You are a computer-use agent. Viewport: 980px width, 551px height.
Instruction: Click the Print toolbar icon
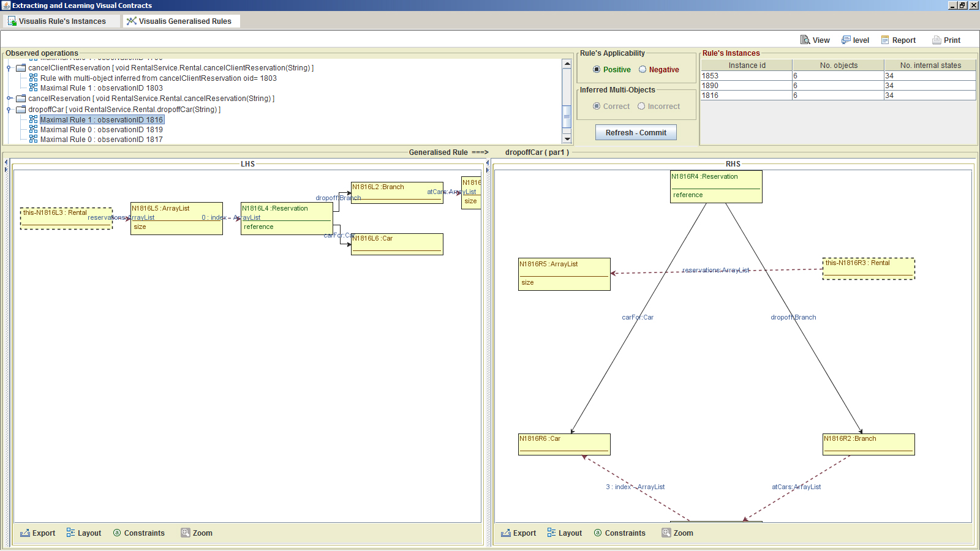tap(937, 40)
